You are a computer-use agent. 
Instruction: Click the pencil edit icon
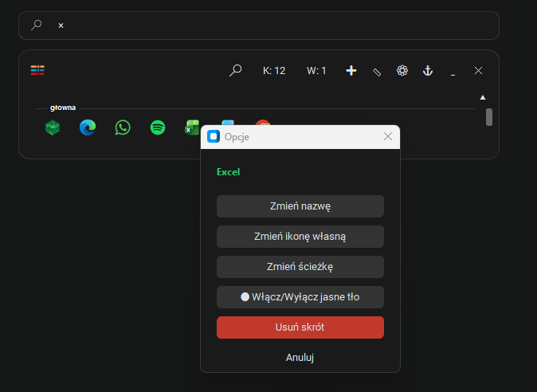pyautogui.click(x=377, y=72)
